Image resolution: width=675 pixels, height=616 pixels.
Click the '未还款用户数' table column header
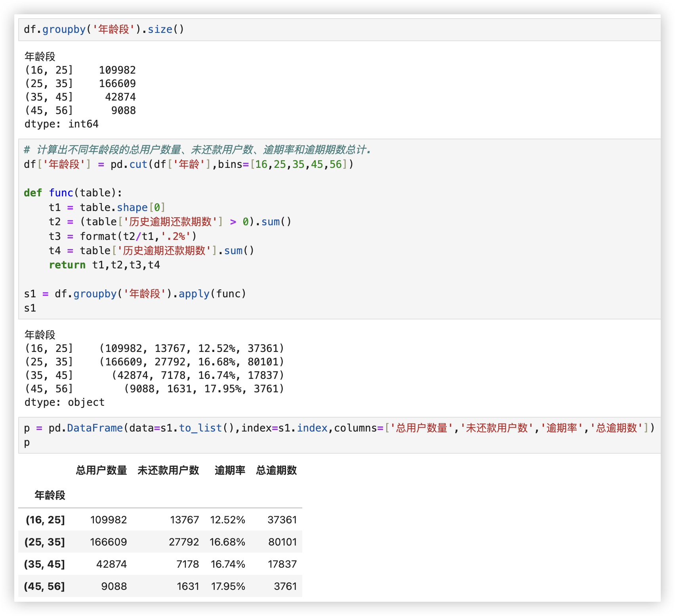pyautogui.click(x=168, y=470)
